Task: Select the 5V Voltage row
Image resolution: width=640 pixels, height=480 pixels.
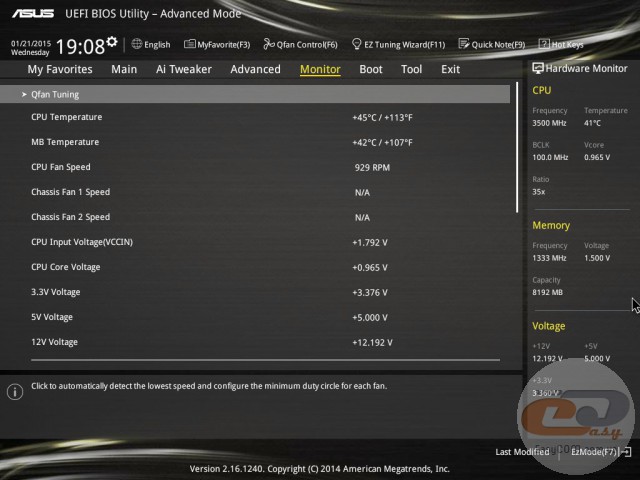Action: tap(255, 317)
